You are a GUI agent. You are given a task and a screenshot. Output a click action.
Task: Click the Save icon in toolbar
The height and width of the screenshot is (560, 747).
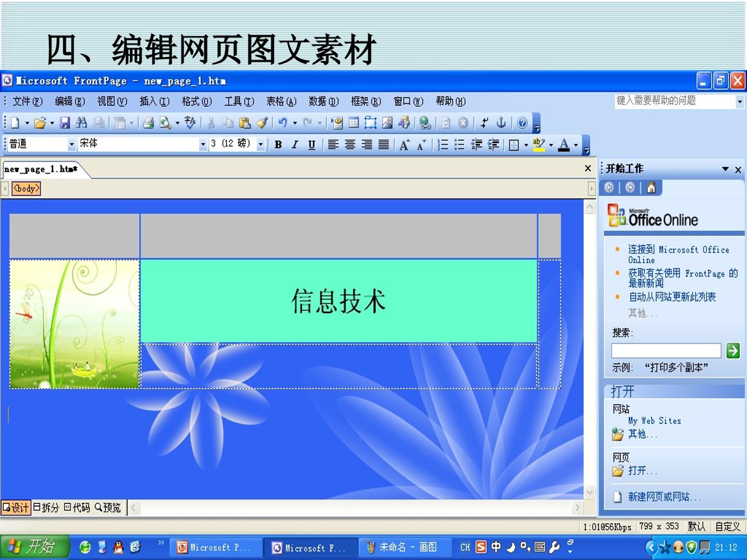pyautogui.click(x=65, y=123)
